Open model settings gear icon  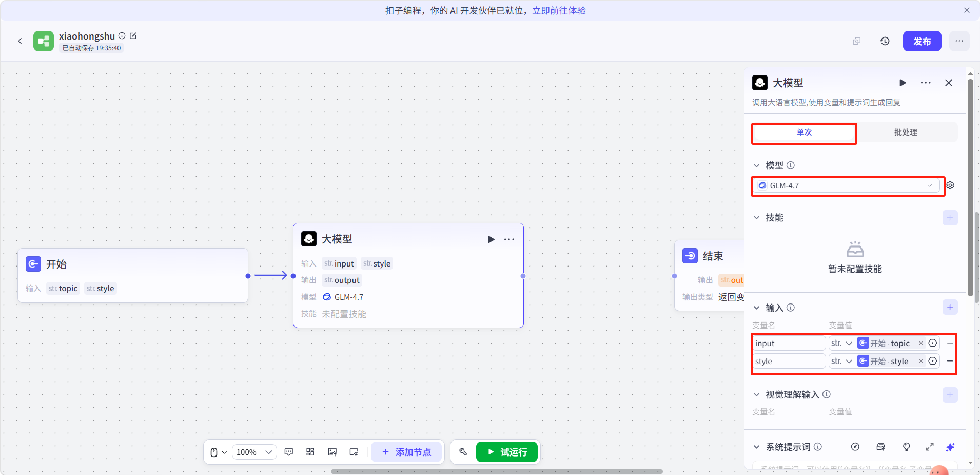tap(950, 185)
